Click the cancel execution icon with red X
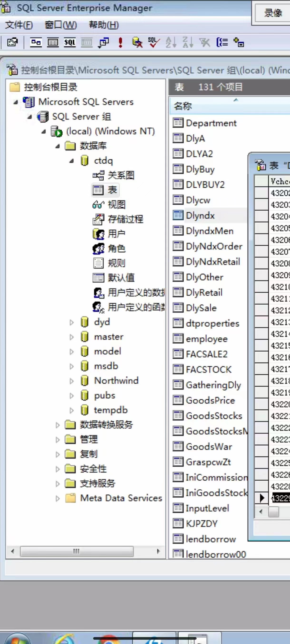290x644 pixels. click(137, 43)
